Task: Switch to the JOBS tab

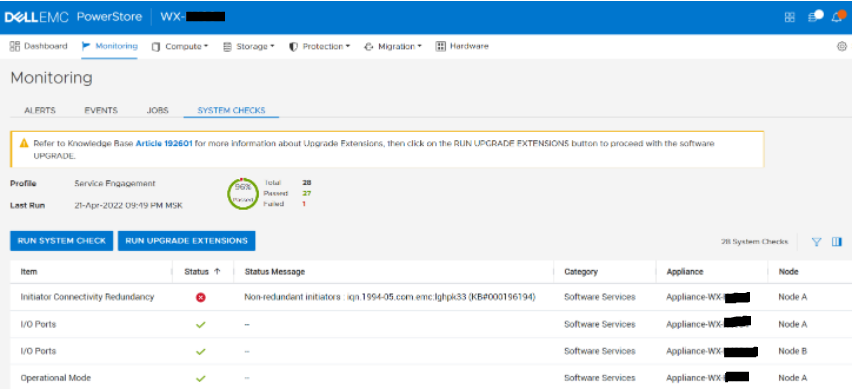Action: [158, 110]
